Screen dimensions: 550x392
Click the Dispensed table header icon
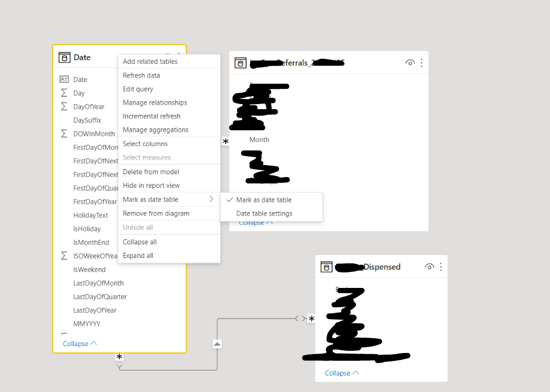point(326,267)
